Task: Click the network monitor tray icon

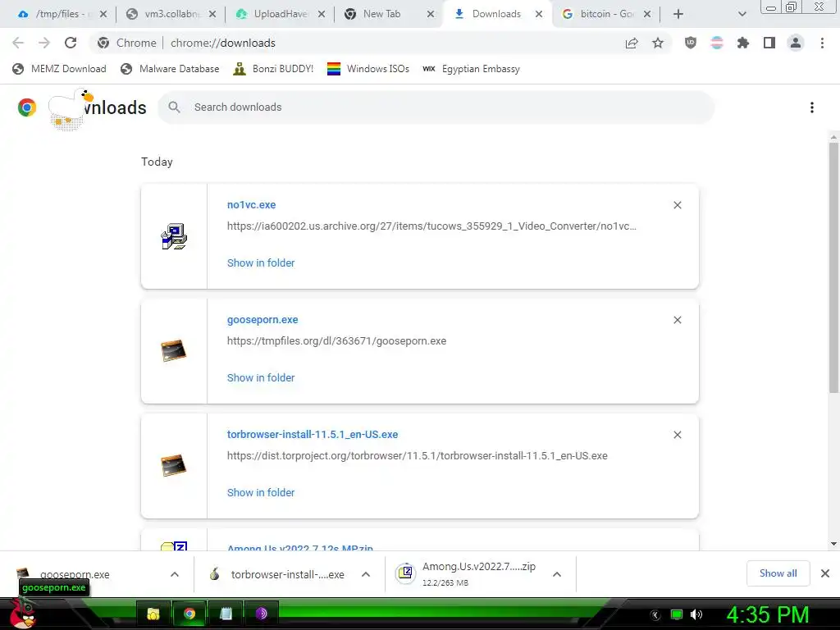Action: pyautogui.click(x=677, y=614)
